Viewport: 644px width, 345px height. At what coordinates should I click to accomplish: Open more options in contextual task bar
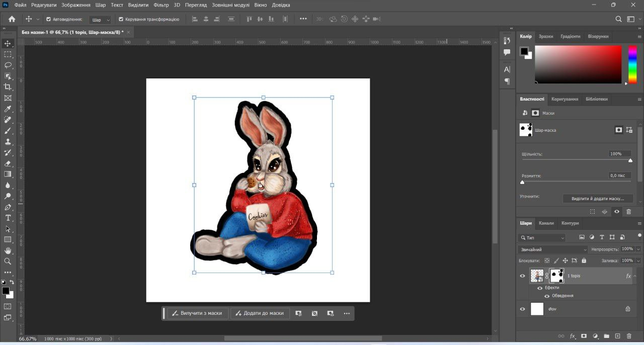(347, 313)
